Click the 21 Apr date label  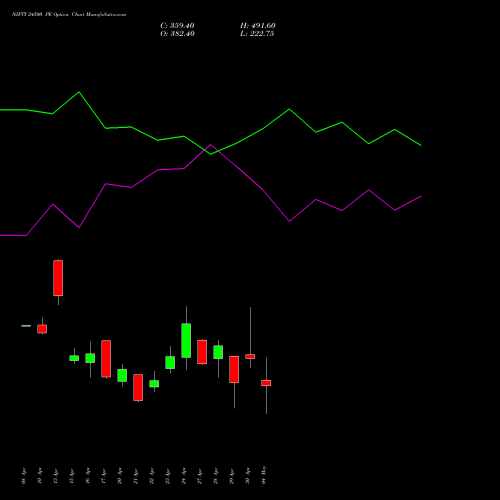[136, 476]
